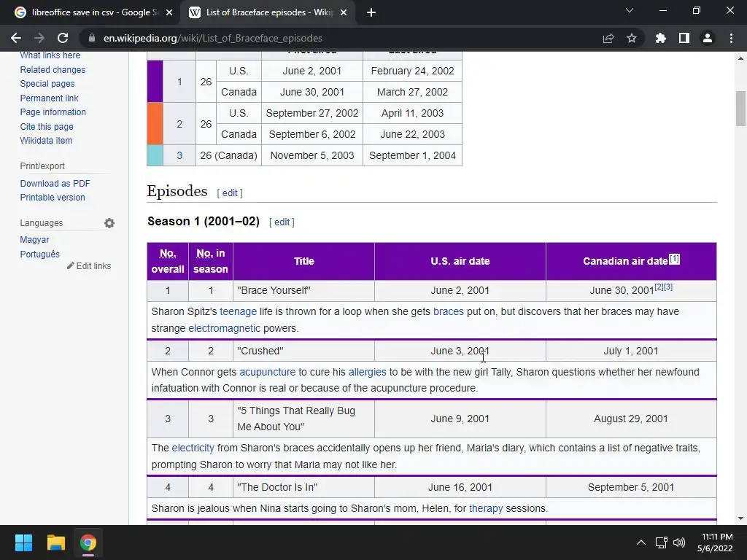Open tab search chevron
The width and height of the screenshot is (747, 560).
(630, 10)
